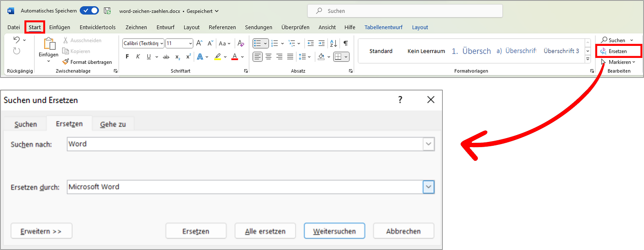
Task: Toggle the Automatisches Speichern switch
Action: 89,11
